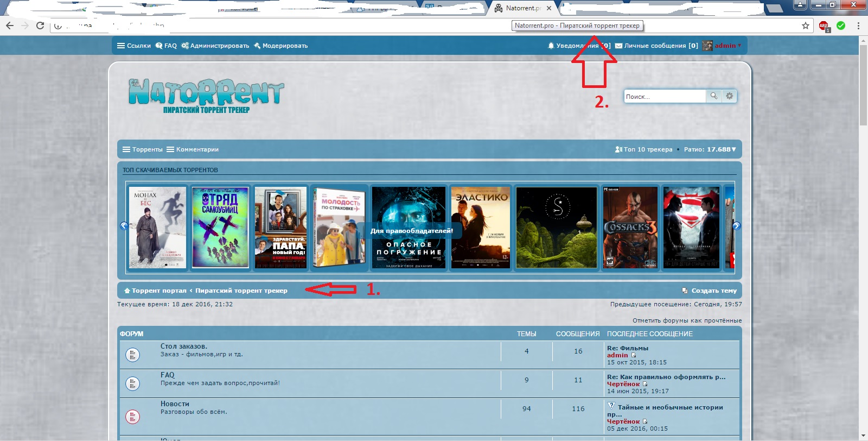
Task: Open Re: Как правильно оформлять post
Action: [x=666, y=377]
